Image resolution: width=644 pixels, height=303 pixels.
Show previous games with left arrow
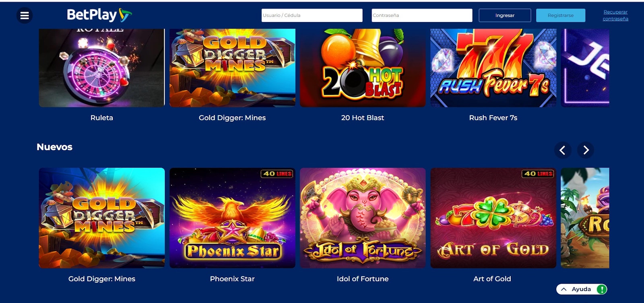tap(563, 150)
